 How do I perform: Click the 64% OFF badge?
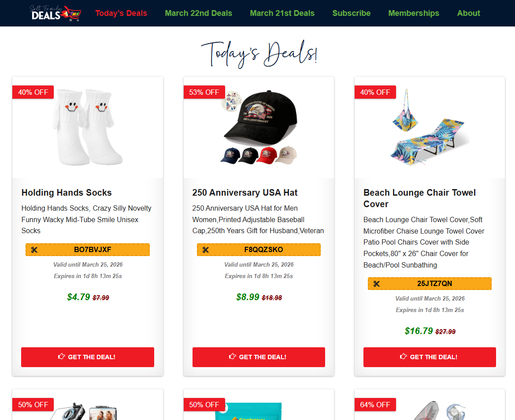tap(375, 405)
